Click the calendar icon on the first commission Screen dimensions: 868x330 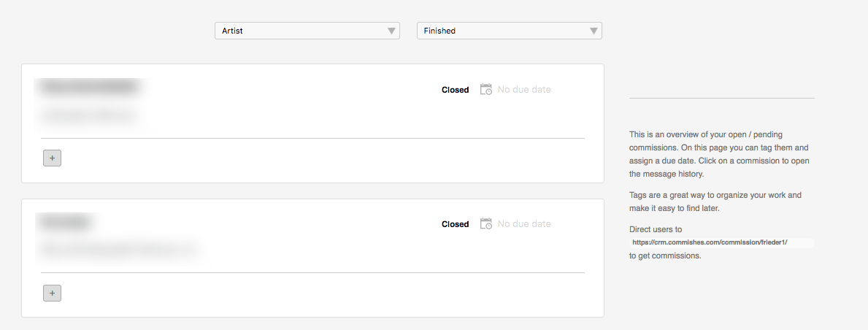click(x=486, y=90)
